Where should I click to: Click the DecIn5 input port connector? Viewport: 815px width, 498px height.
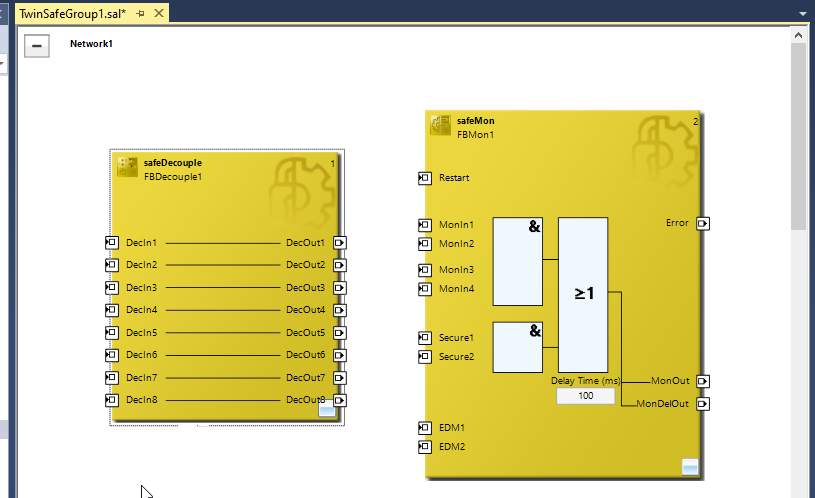click(x=112, y=332)
